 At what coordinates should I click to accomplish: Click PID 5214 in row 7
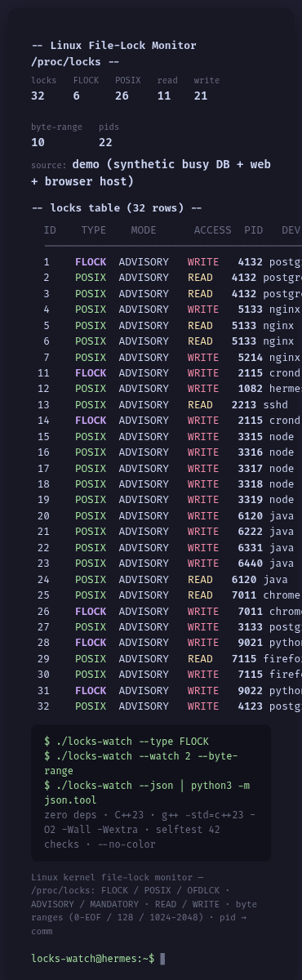click(x=251, y=357)
